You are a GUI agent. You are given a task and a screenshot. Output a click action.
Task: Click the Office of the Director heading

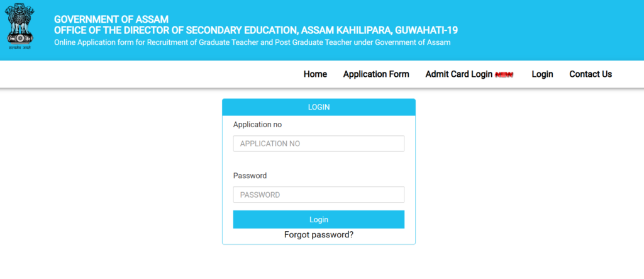(256, 30)
